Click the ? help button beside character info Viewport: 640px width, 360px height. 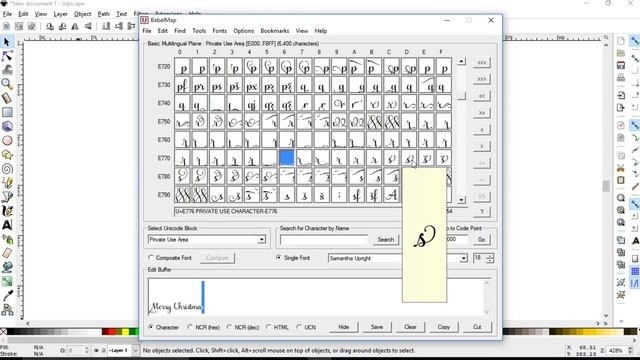[x=482, y=211]
